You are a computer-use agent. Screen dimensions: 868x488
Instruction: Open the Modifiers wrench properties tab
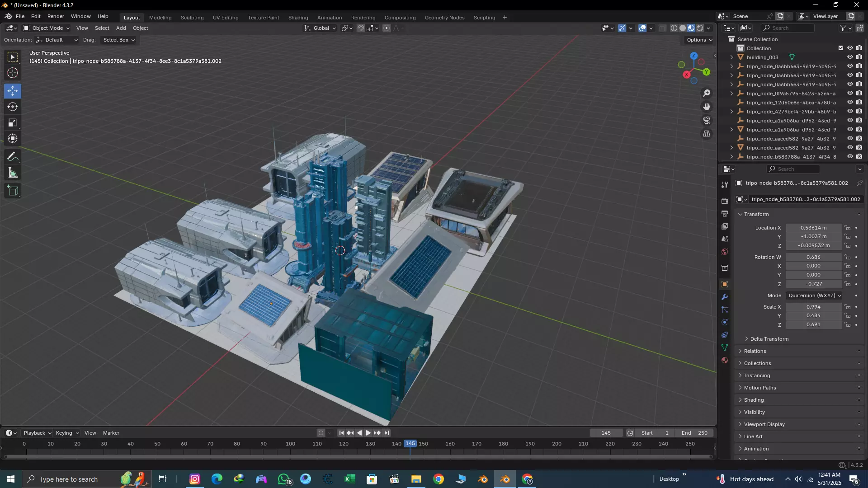pos(725,297)
